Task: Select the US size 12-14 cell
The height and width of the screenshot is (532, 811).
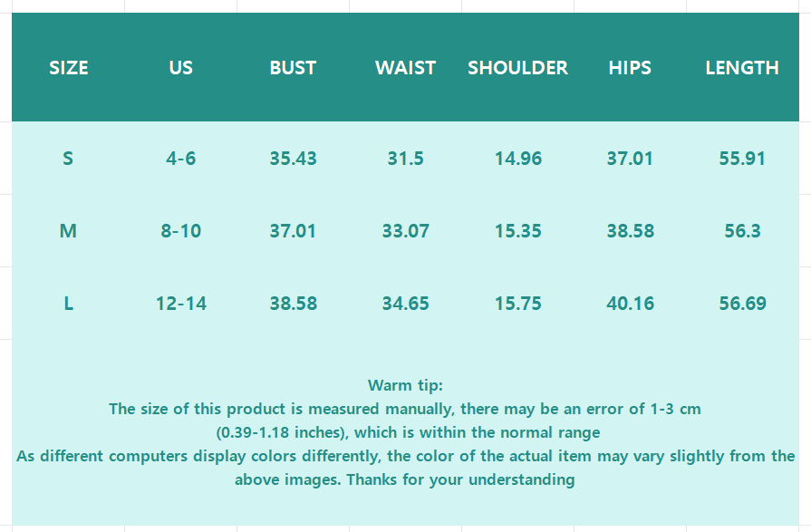Action: pos(180,304)
